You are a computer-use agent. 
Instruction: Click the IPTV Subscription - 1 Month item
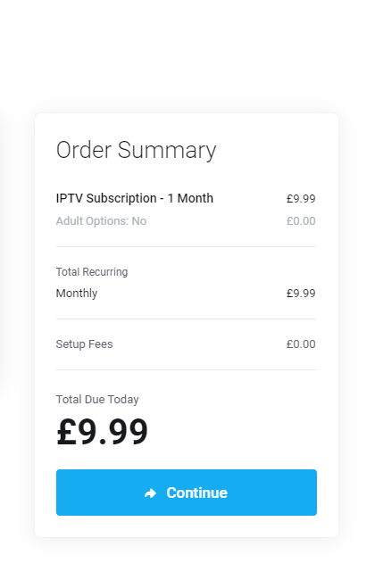pos(135,198)
